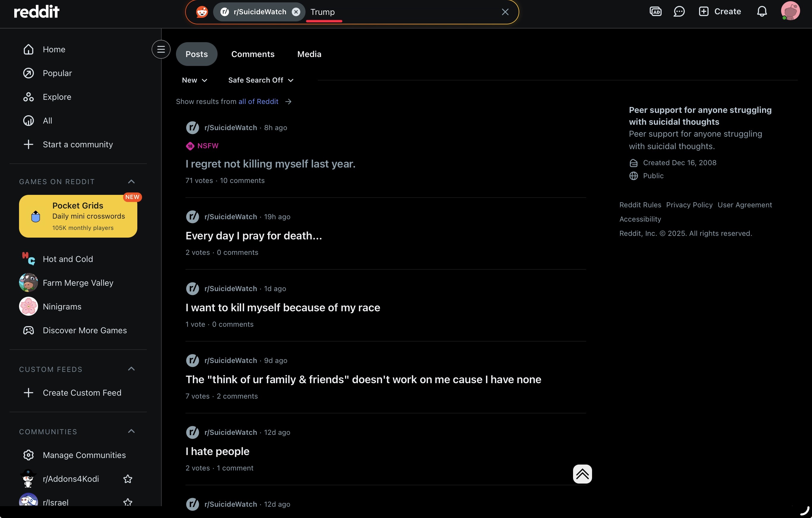This screenshot has width=812, height=518.
Task: Open the Reddit Ads icon
Action: pos(655,12)
